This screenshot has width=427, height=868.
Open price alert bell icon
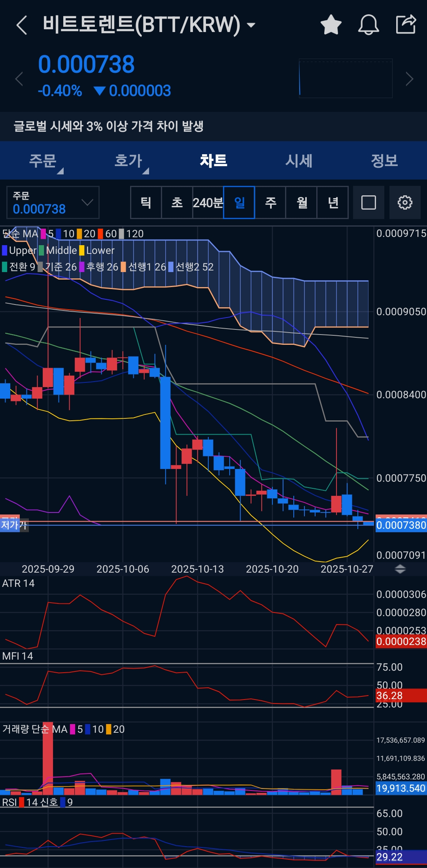click(x=368, y=25)
